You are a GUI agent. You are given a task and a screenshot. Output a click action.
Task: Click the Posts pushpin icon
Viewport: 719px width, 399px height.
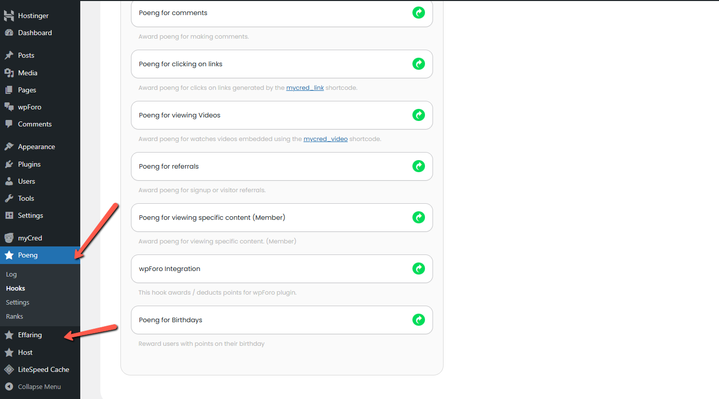click(9, 55)
